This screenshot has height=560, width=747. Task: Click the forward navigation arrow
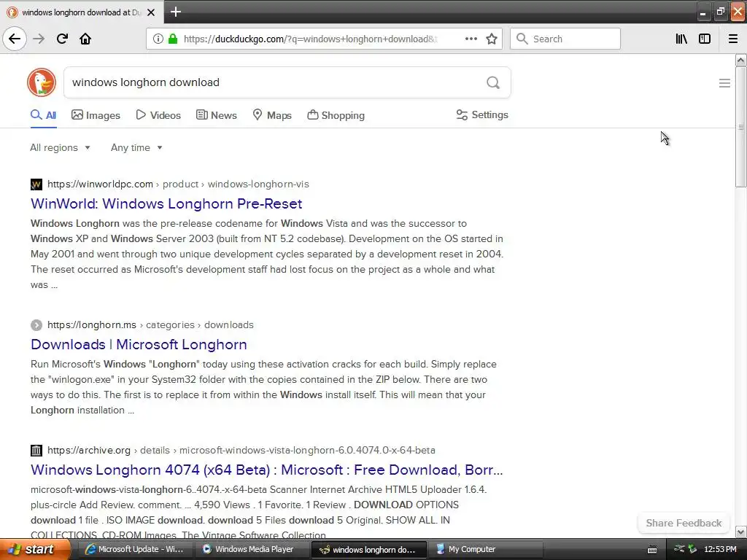coord(39,39)
